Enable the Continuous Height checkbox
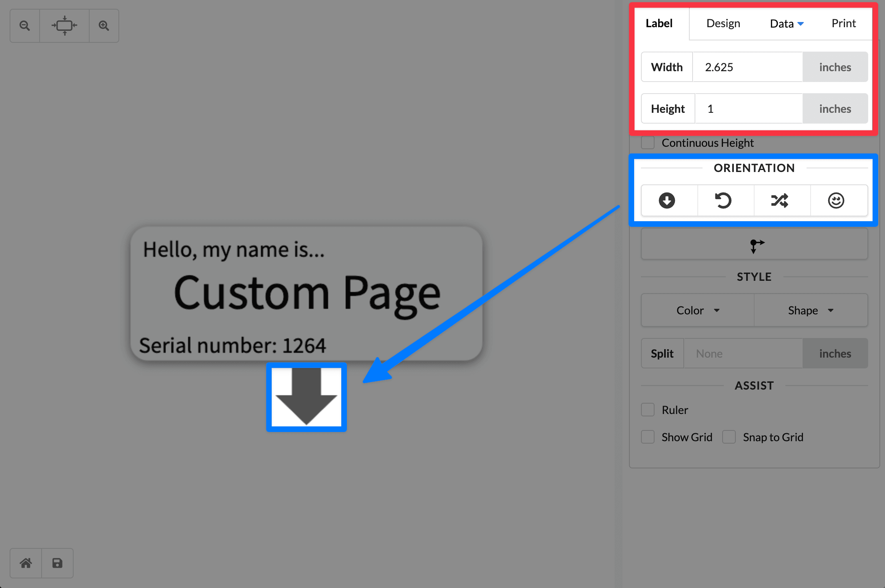Viewport: 885px width, 588px height. click(648, 143)
